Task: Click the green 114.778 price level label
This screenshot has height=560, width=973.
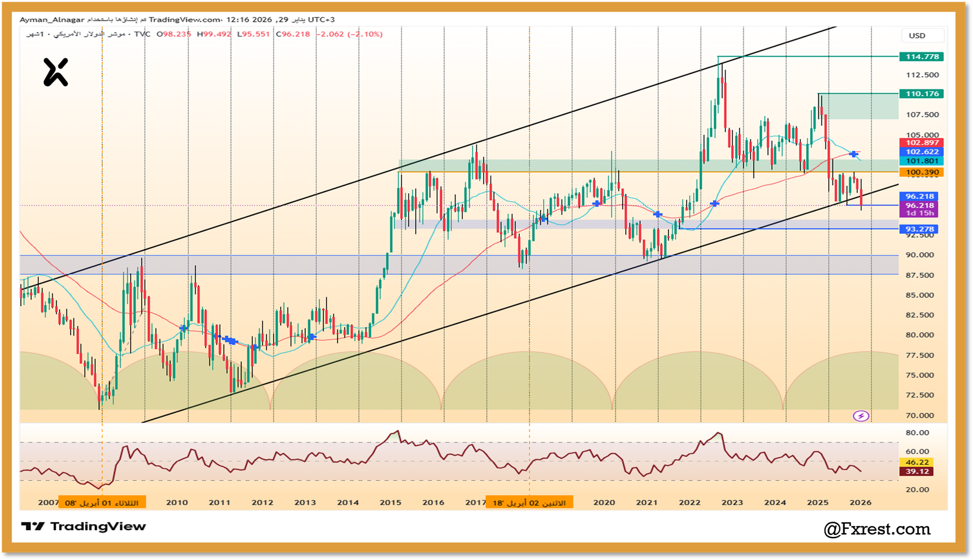Action: tap(921, 55)
